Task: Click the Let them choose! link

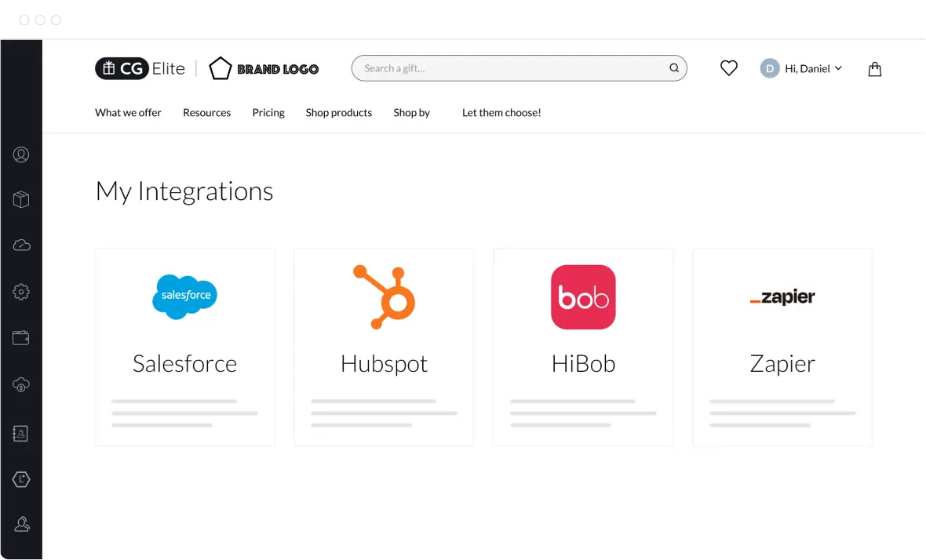Action: pyautogui.click(x=501, y=113)
